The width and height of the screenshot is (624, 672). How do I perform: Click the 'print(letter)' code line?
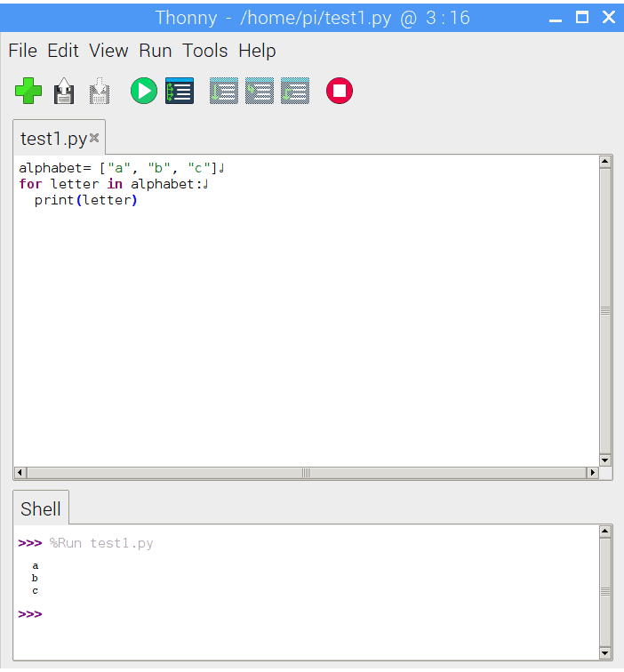pyautogui.click(x=85, y=200)
